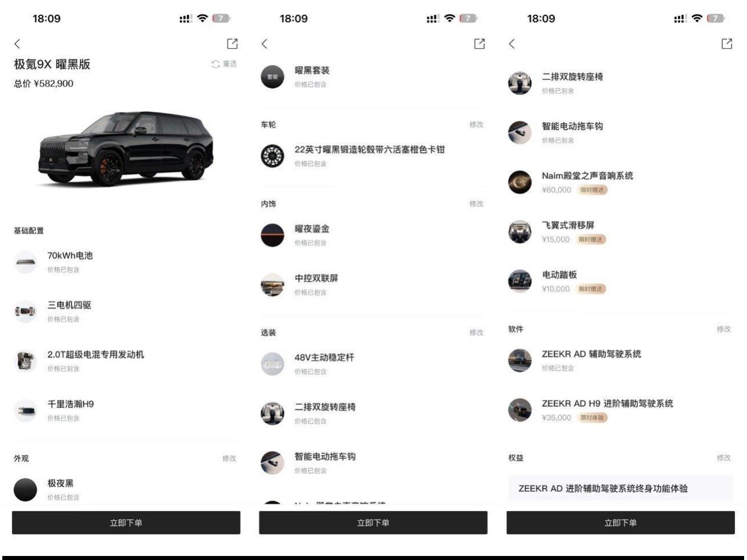The image size is (747, 560).
Task: Click 立即下单 button on the first screen
Action: [126, 523]
